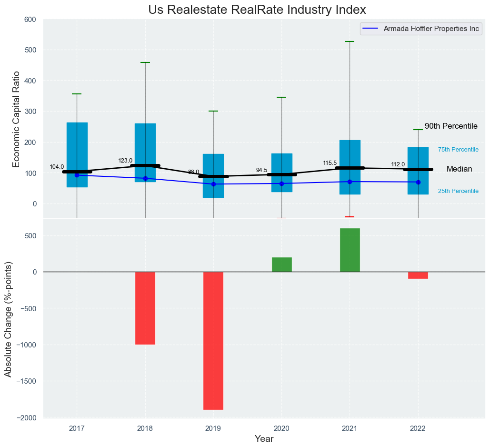Click the 94.5 median value label

[261, 170]
